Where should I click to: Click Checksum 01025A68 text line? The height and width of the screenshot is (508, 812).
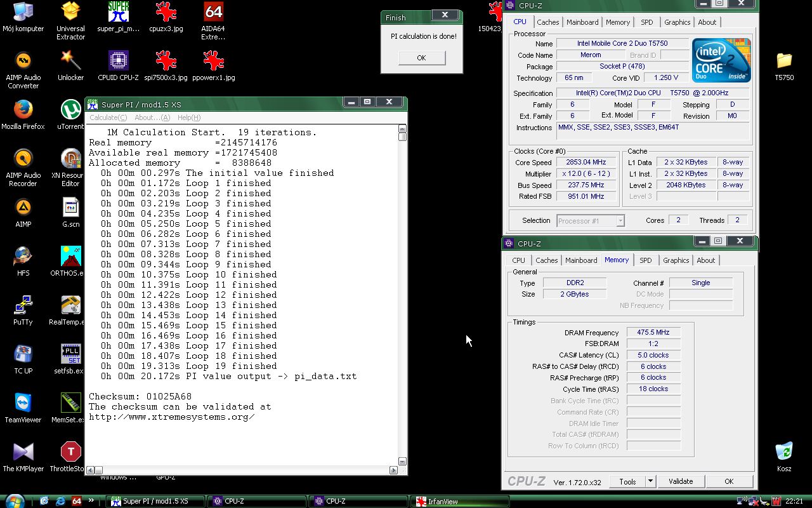[140, 396]
